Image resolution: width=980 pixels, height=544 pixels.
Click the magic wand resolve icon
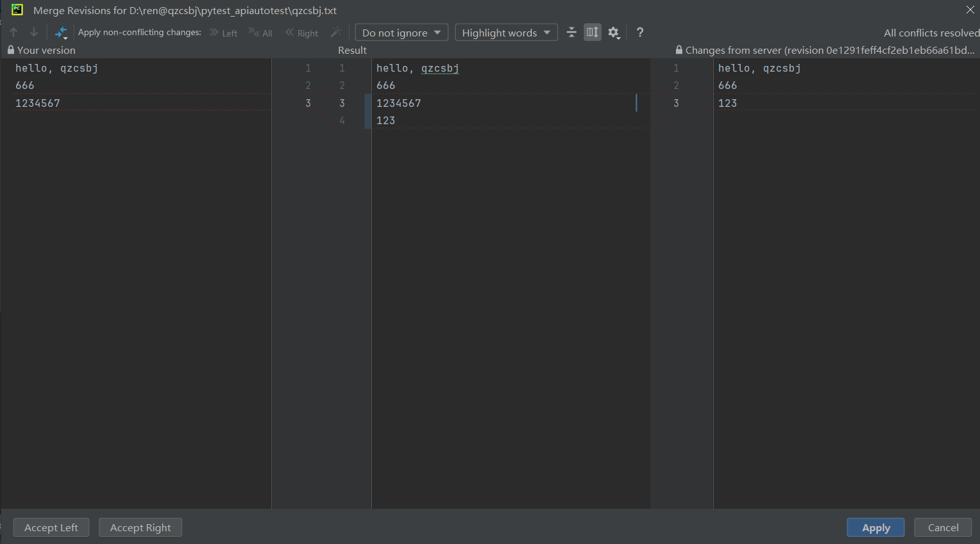tap(336, 32)
